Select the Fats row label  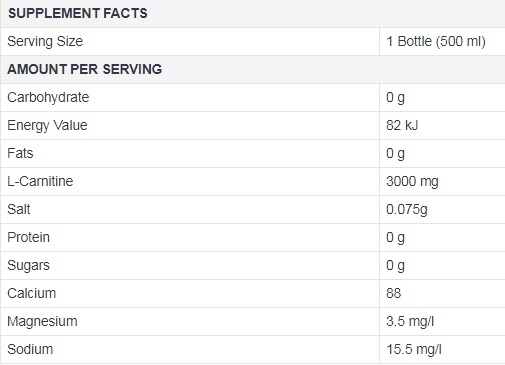[x=20, y=153]
